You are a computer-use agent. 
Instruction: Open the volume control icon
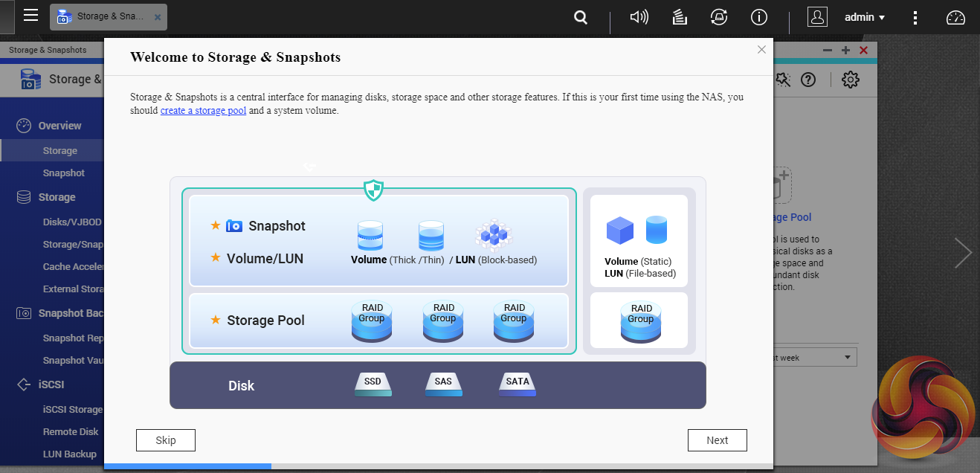click(x=639, y=17)
